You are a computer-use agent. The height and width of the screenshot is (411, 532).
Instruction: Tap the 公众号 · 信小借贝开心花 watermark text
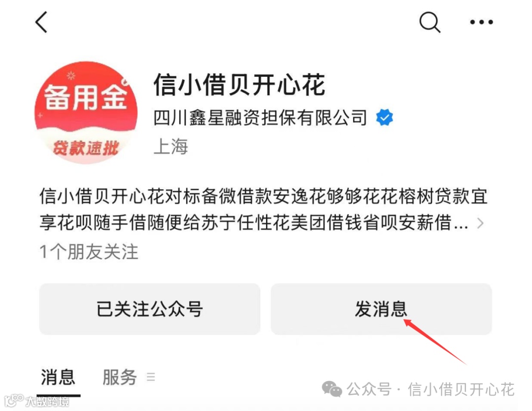430,389
